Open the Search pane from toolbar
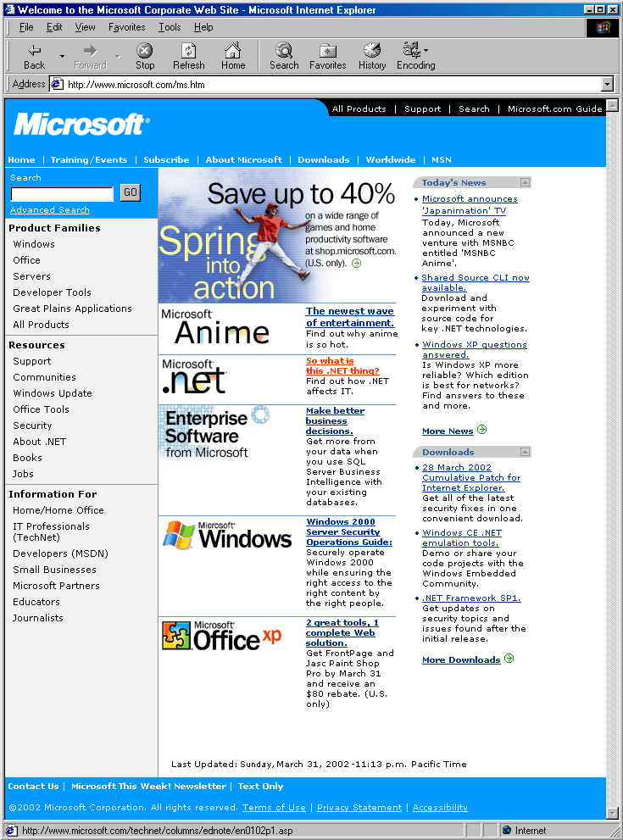This screenshot has height=840, width=623. click(x=284, y=56)
